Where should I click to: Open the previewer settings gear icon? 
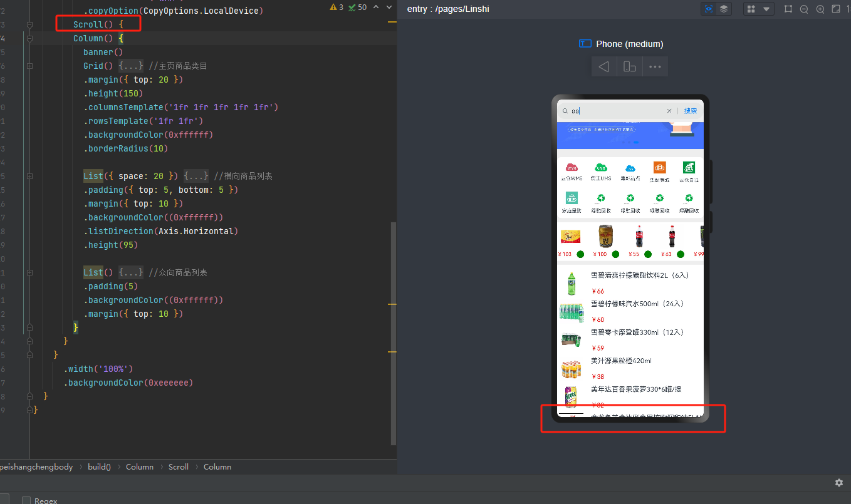839,483
